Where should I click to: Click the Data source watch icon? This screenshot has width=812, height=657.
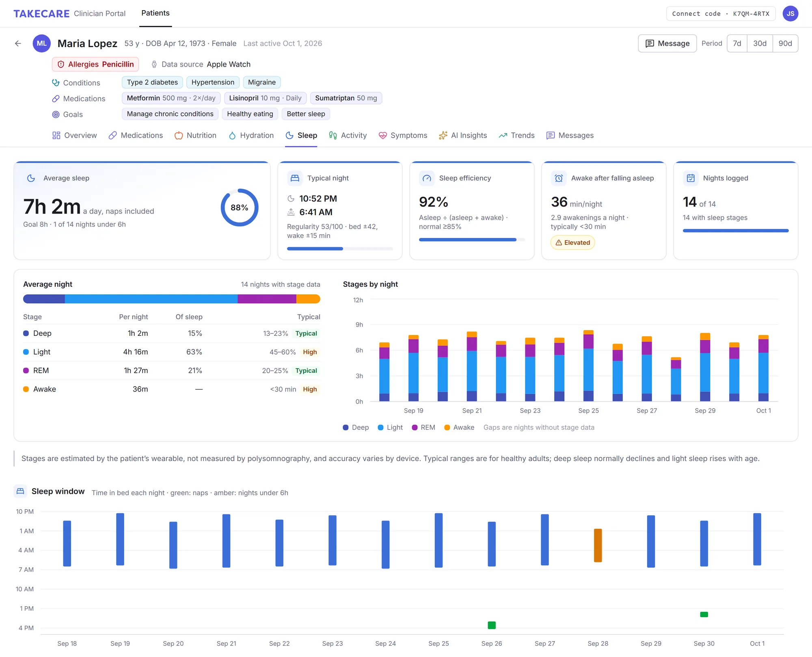(x=154, y=65)
